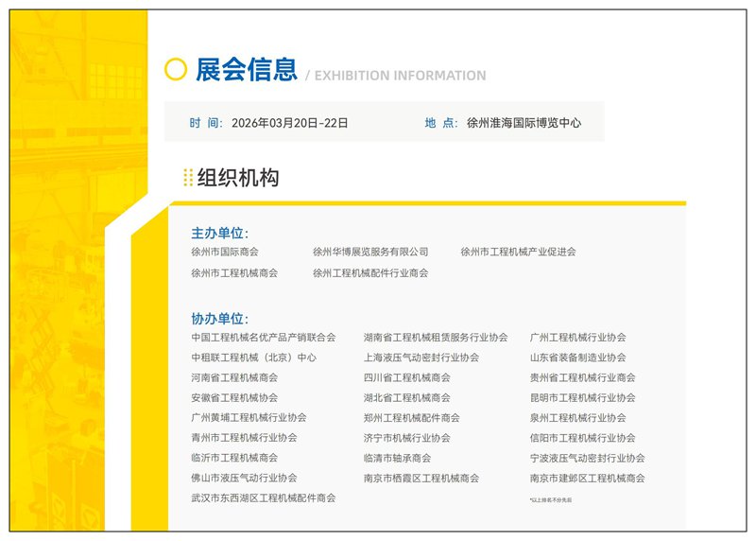Click the dotted icon beside 组织机构
This screenshot has height=541, width=756.
click(188, 177)
